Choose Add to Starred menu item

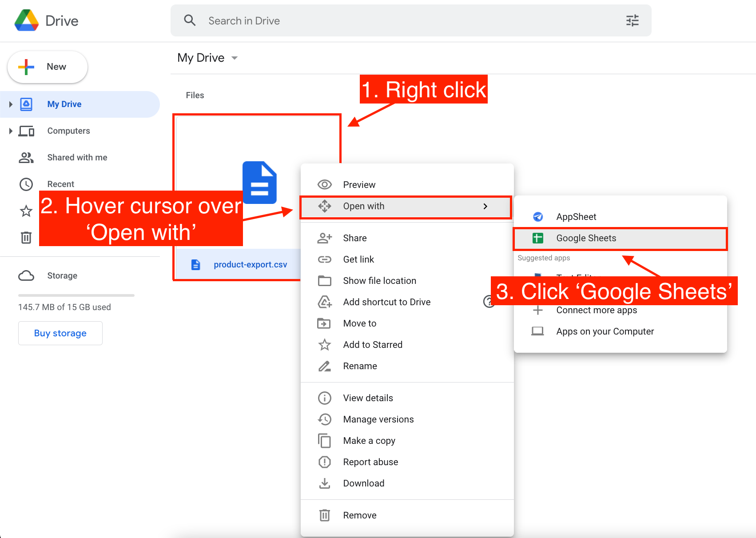(x=407, y=345)
